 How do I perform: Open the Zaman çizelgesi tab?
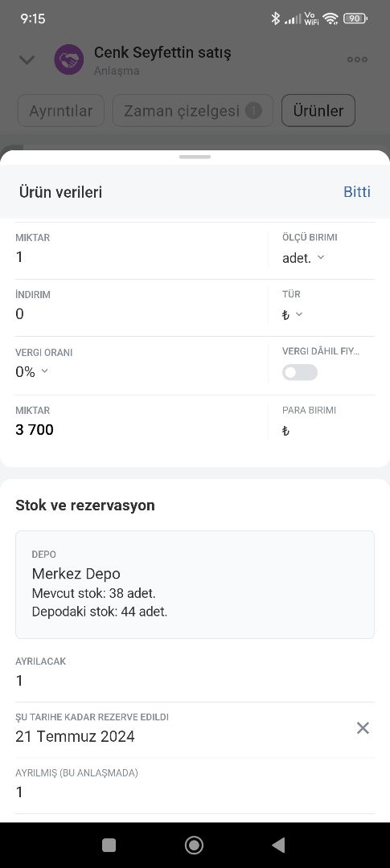point(193,111)
